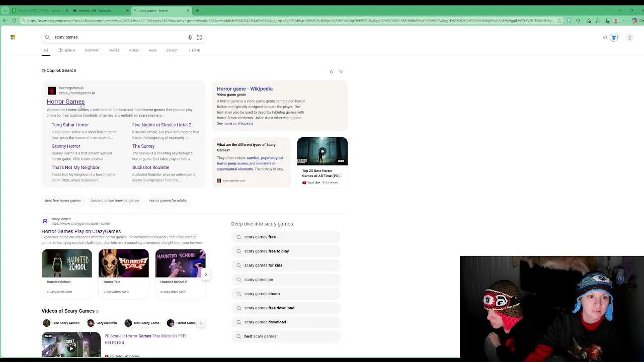This screenshot has width=644, height=362.
Task: Open the tab list dropdown arrow
Action: 5,11
